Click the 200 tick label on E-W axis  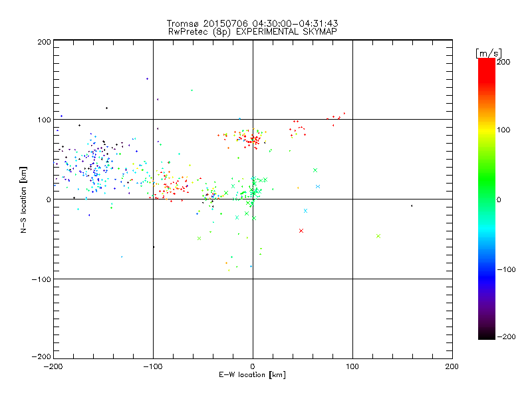pyautogui.click(x=452, y=366)
